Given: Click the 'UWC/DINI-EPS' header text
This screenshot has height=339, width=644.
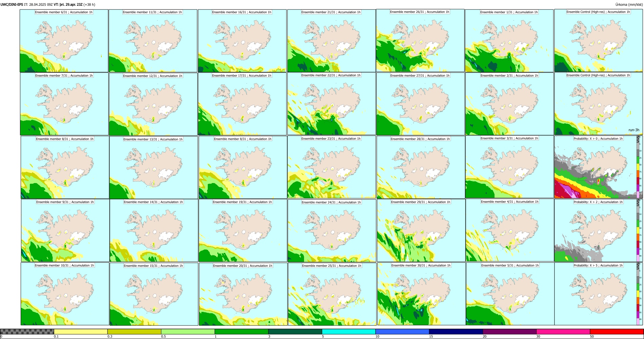Looking at the screenshot, I should (12, 5).
